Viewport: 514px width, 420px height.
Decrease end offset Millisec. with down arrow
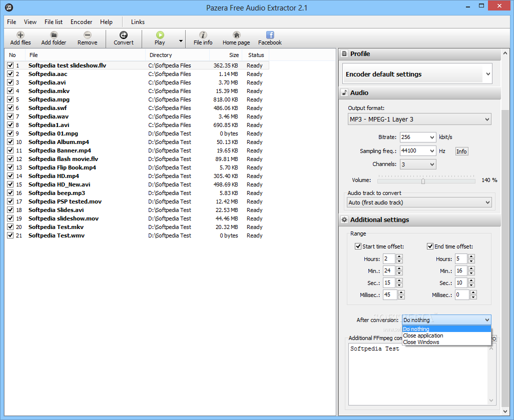tap(473, 297)
